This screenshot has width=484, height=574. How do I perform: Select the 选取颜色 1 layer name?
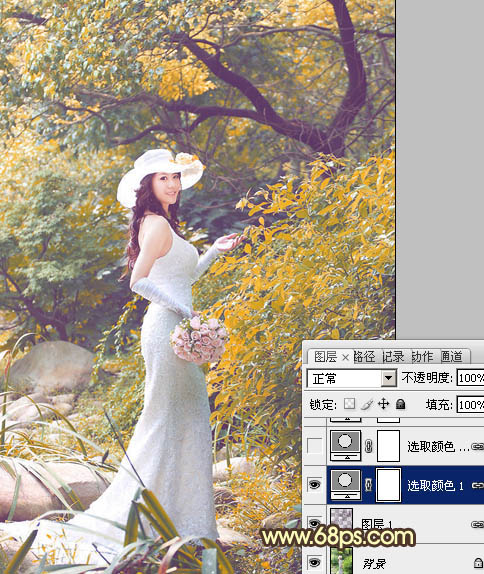(435, 485)
